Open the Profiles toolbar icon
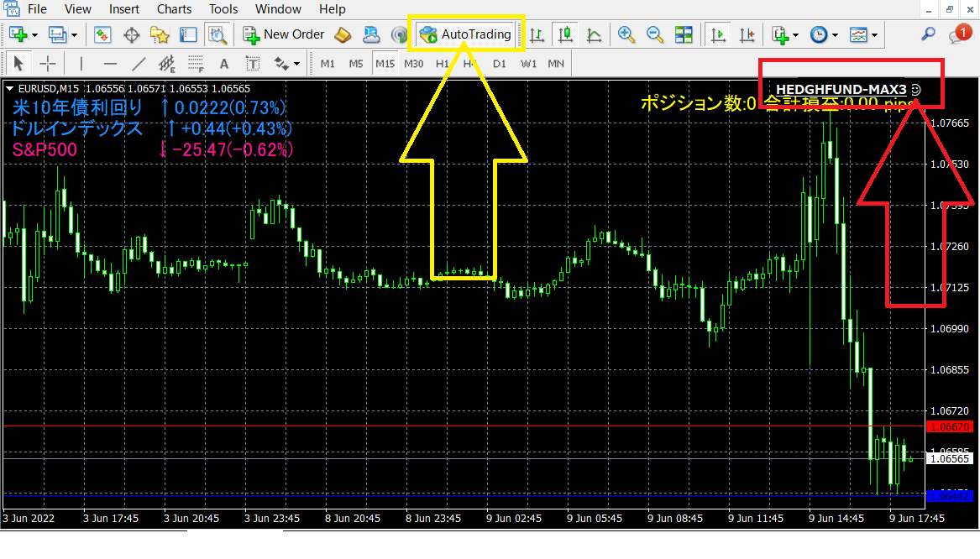The image size is (980, 559). [x=57, y=34]
